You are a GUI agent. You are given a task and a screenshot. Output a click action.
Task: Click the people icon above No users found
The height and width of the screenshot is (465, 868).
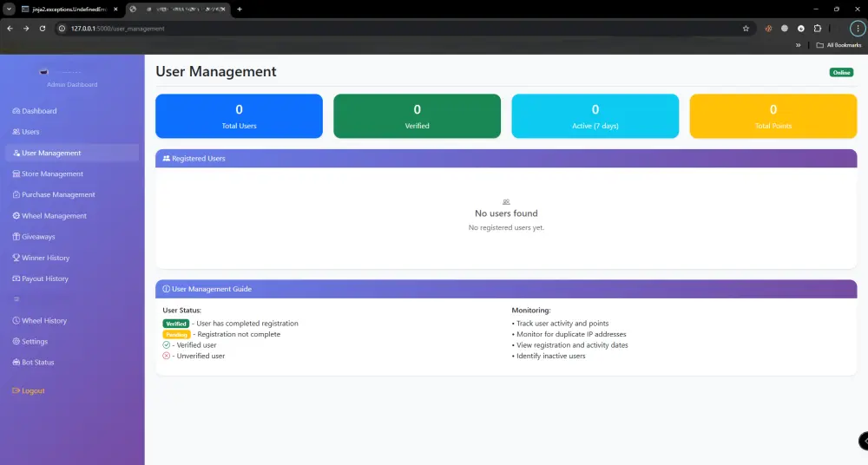point(506,202)
